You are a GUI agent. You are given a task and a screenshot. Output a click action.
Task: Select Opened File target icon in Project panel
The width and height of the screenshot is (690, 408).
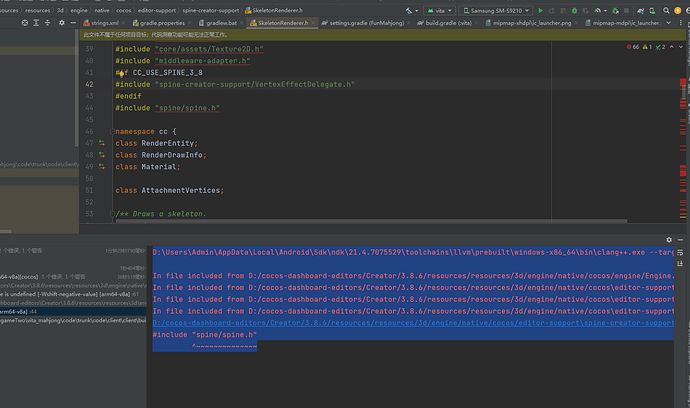[25, 23]
